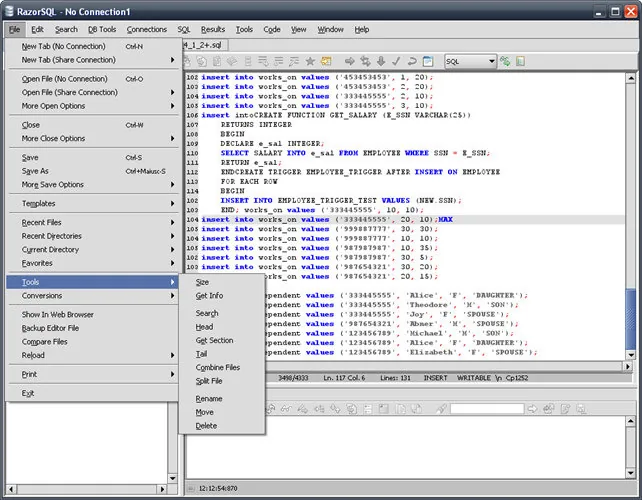
Task: Choose New Tab (No Connection)
Action: point(93,46)
